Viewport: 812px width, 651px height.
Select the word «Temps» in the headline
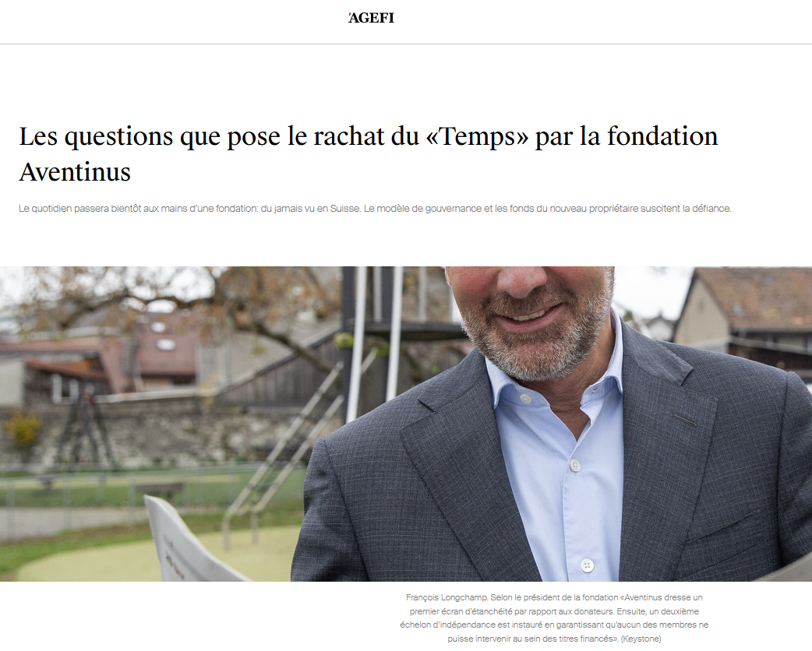478,136
